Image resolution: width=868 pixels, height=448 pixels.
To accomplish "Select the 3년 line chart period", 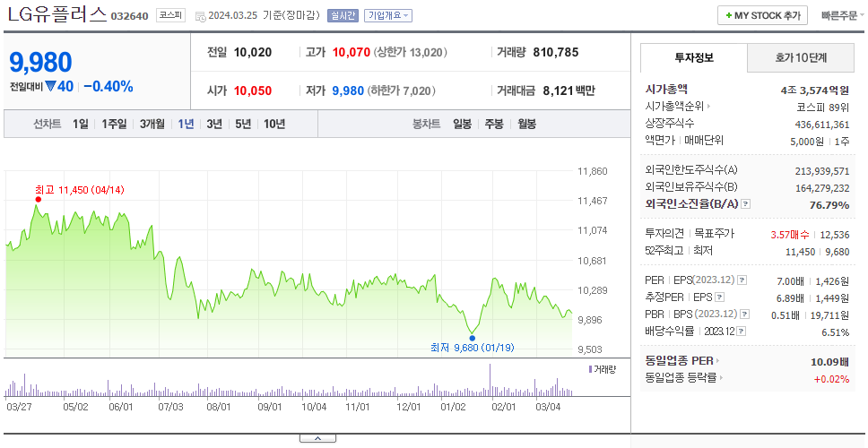I will [214, 124].
